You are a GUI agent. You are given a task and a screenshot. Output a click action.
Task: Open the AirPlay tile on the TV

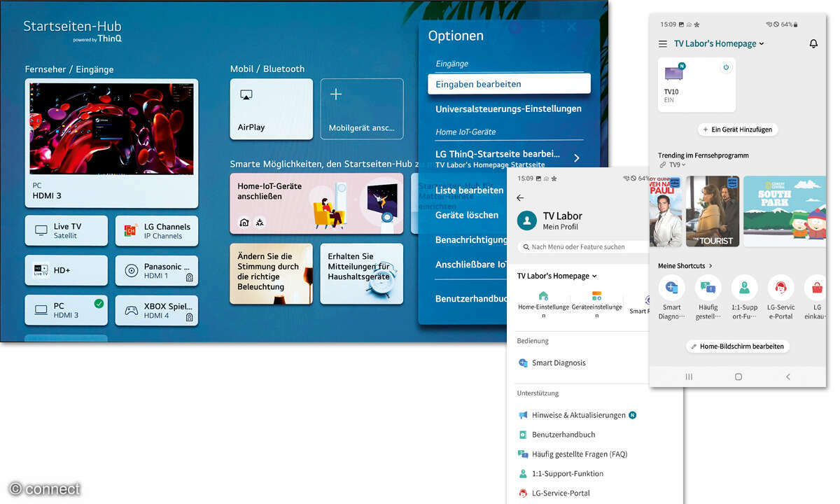[272, 109]
